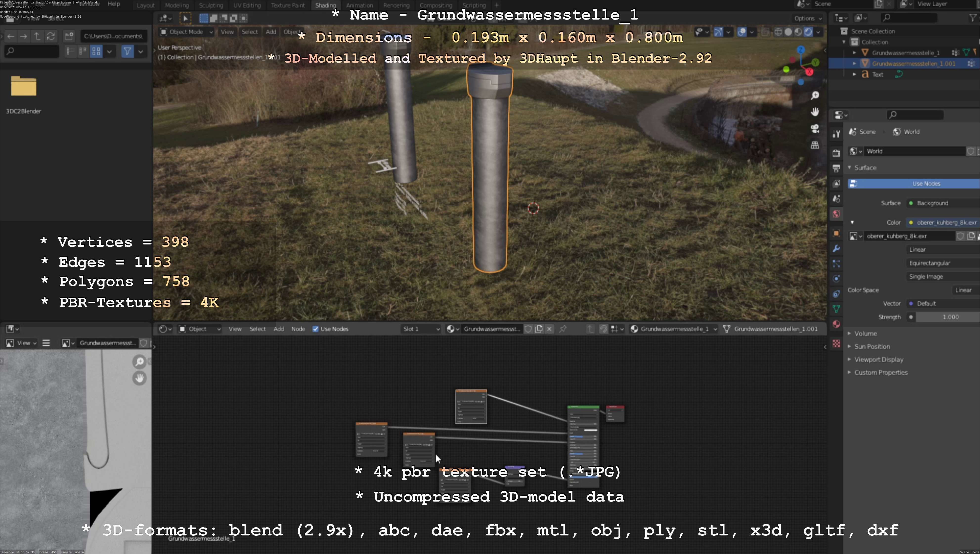The width and height of the screenshot is (980, 554).
Task: Enable rendered viewport shading sphere
Action: click(x=808, y=32)
